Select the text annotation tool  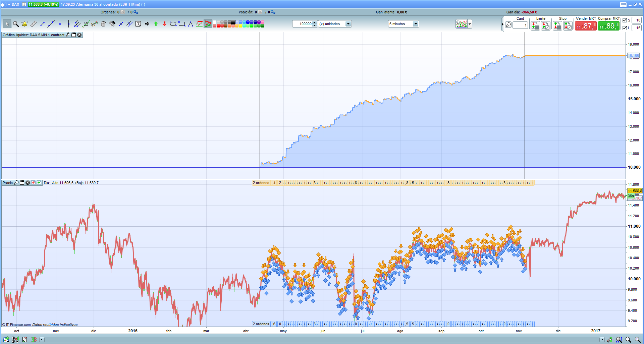pos(138,24)
